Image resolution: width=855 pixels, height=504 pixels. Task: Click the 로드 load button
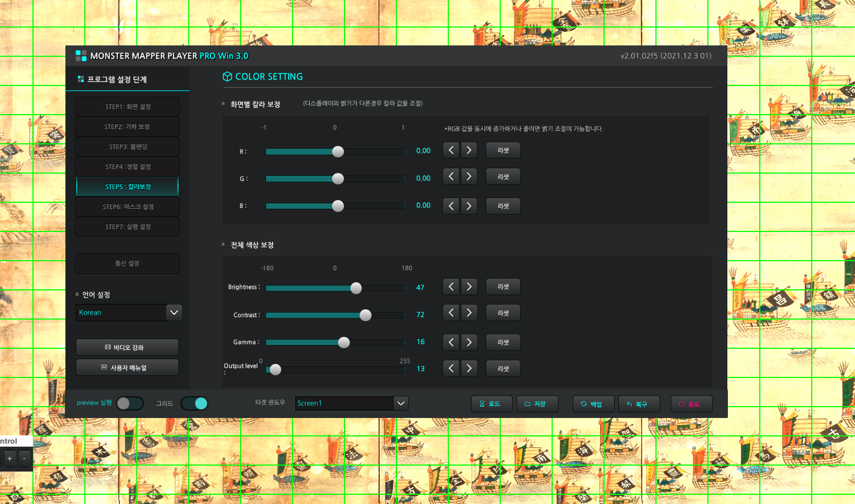pos(491,404)
